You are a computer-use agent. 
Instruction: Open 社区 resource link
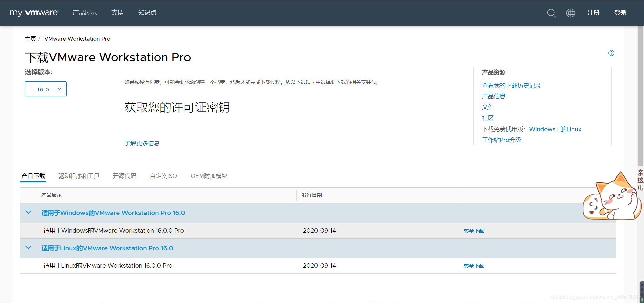[488, 118]
